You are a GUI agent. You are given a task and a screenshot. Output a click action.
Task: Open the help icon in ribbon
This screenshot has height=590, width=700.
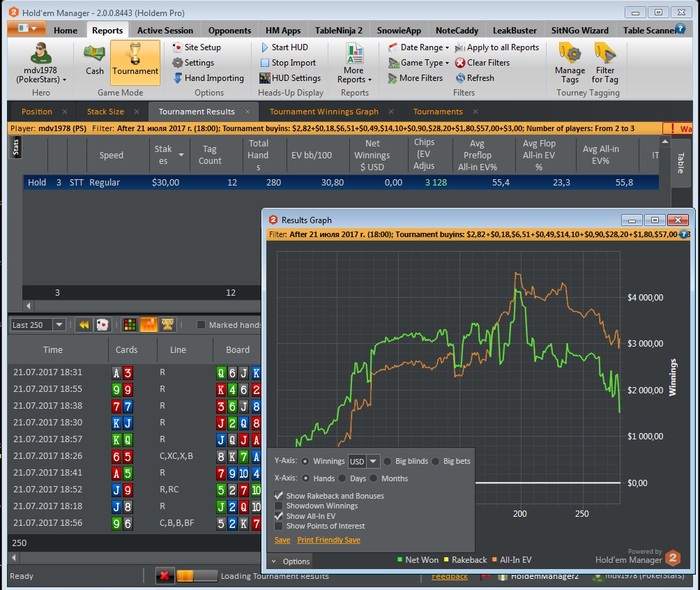[x=680, y=29]
